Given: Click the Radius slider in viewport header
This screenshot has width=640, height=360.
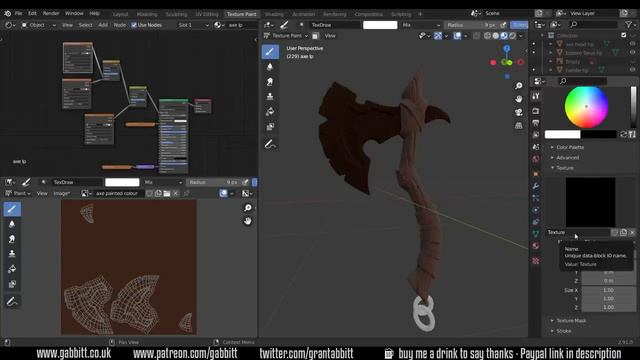Looking at the screenshot, I should tap(471, 25).
